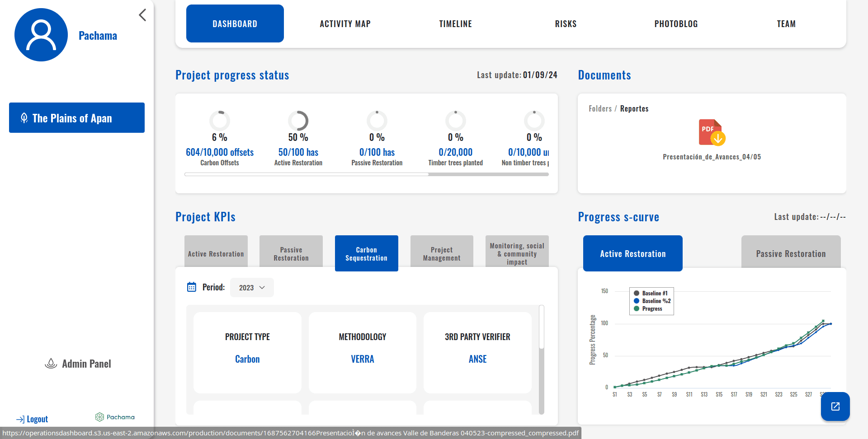Click the 0/20,000 timber trees value
868x439 pixels.
[456, 152]
